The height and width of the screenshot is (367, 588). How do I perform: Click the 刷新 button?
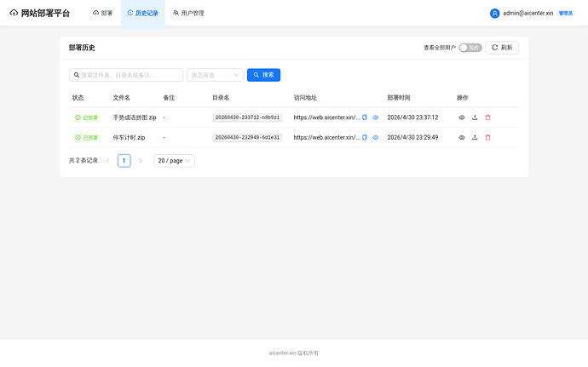tap(502, 48)
